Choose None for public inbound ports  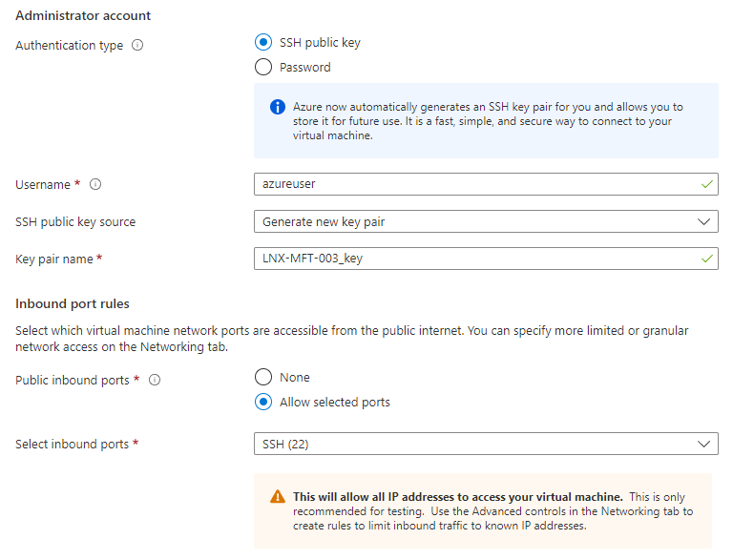[263, 378]
